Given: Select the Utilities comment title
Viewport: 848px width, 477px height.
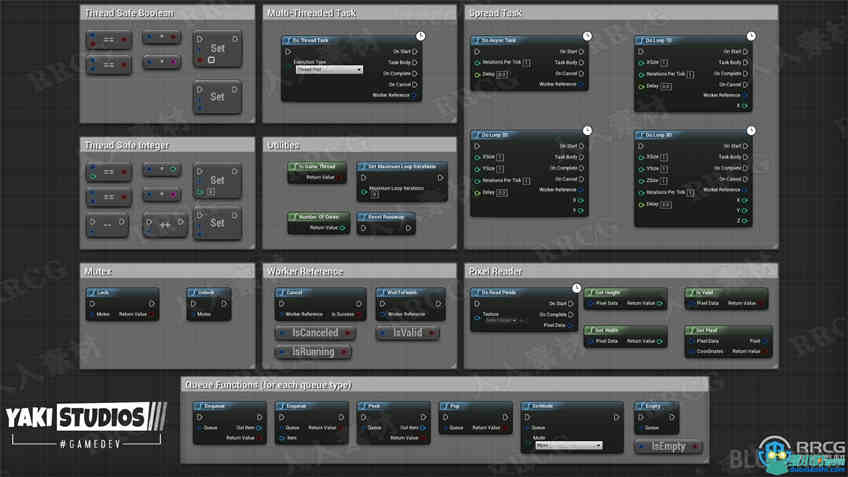Looking at the screenshot, I should [282, 145].
